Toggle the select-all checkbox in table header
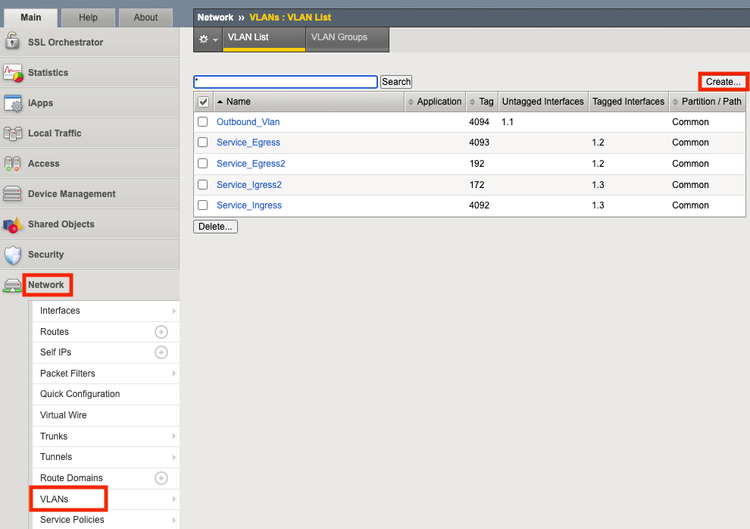750x529 pixels. 204,101
